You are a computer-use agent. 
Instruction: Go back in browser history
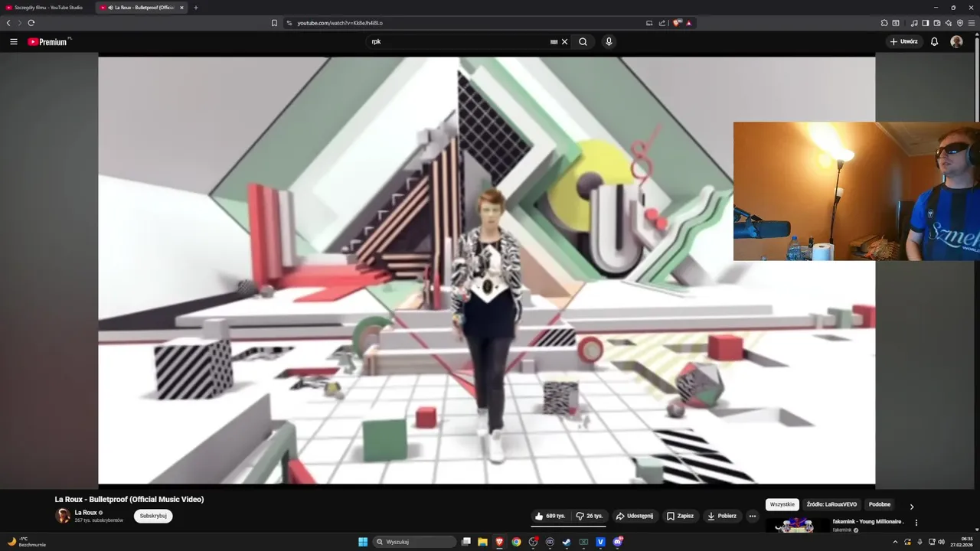coord(8,23)
